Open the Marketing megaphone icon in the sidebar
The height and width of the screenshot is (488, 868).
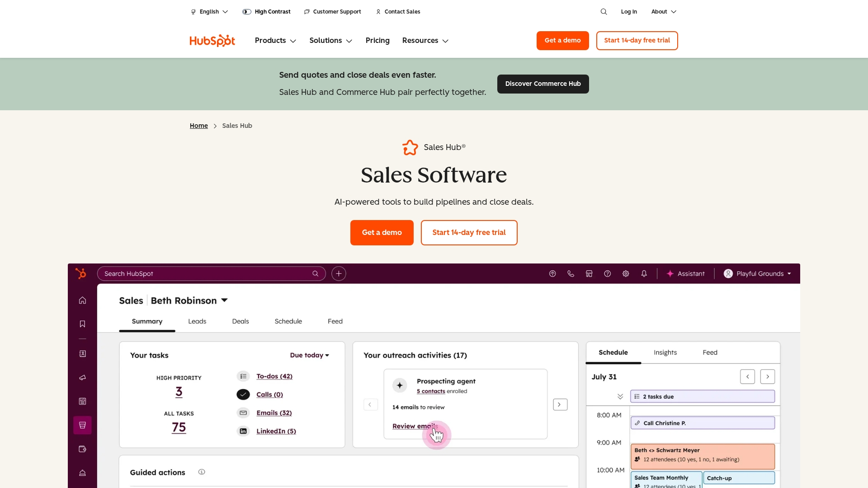(x=82, y=378)
